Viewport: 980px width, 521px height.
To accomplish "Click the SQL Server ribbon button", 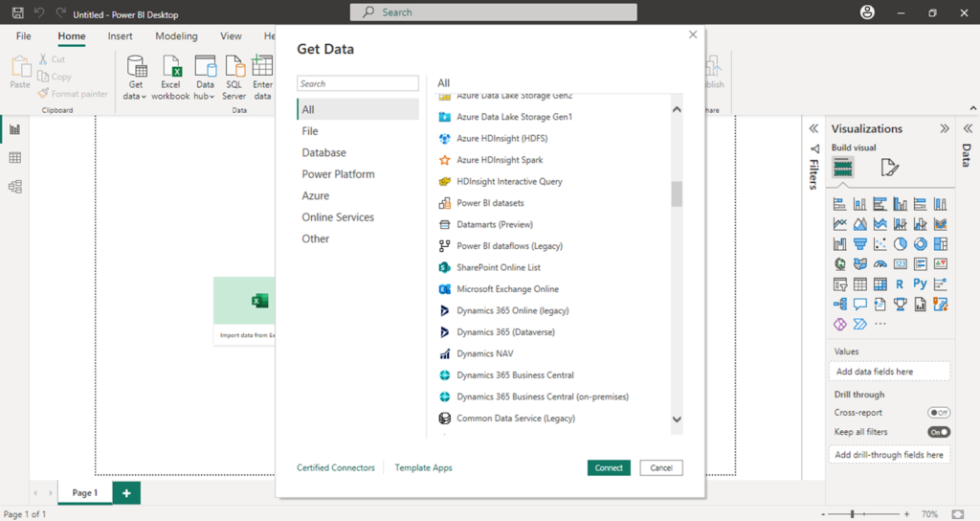I will click(x=234, y=78).
